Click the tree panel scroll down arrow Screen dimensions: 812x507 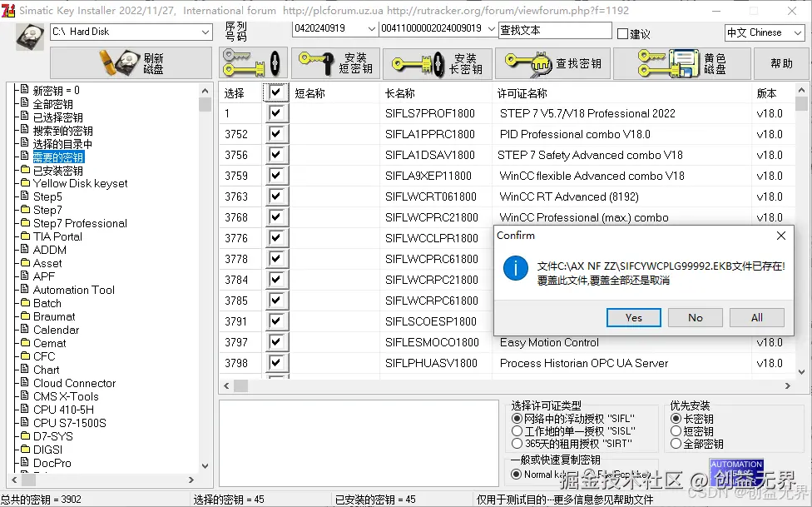point(205,466)
